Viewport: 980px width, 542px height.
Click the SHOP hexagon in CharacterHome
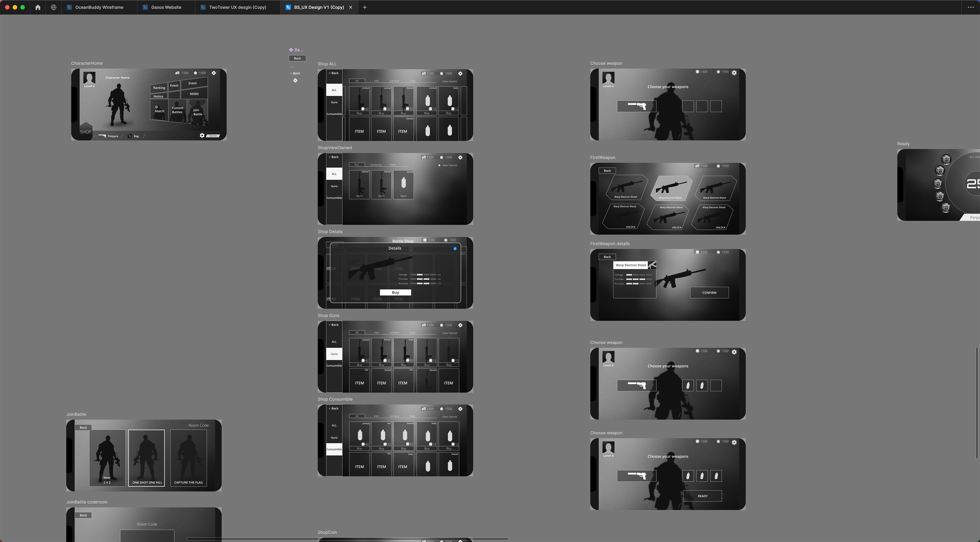point(85,131)
